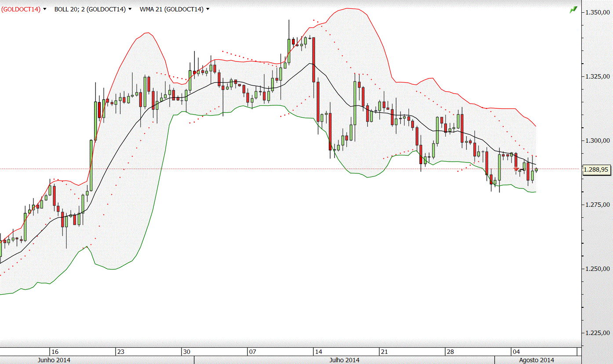Screen dimensions: 613x364
Task: Click the 1.225,00 price axis label
Action: click(x=597, y=333)
